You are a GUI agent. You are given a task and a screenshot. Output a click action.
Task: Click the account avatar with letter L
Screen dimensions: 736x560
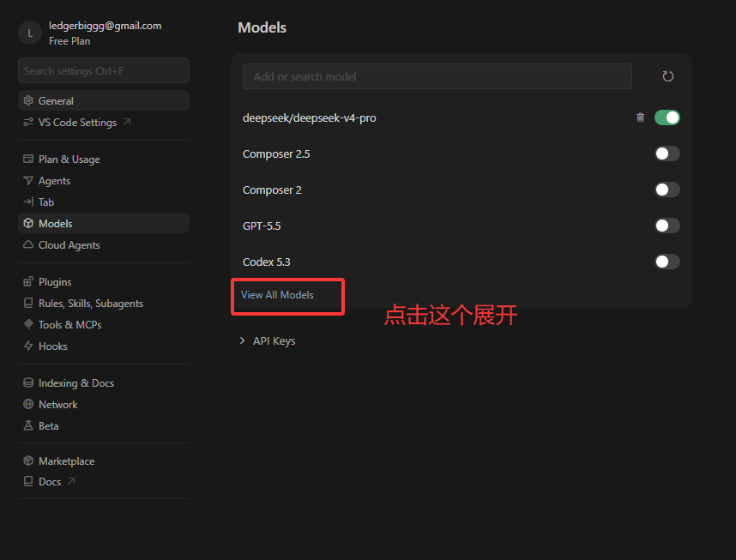(x=30, y=33)
